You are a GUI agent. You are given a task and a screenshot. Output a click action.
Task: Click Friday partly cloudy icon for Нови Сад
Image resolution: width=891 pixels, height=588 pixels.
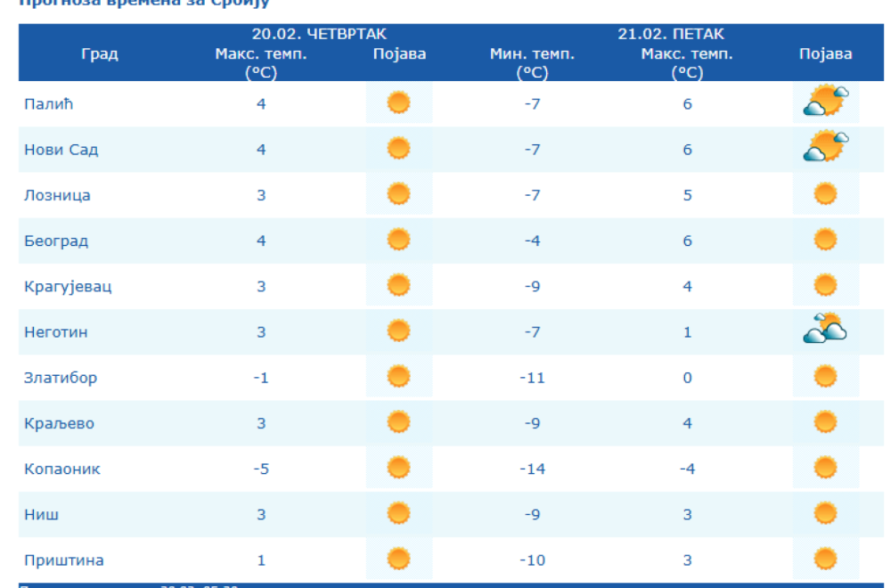pos(825,148)
